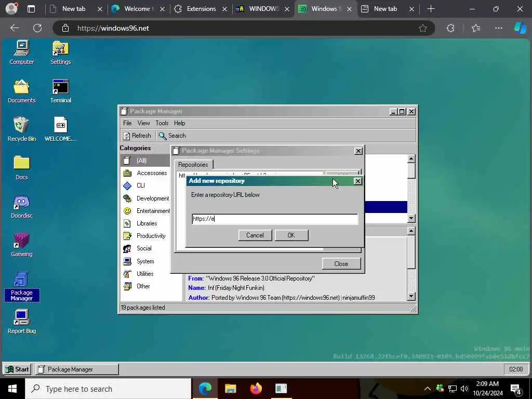Image resolution: width=532 pixels, height=399 pixels.
Task: Click the Windows Start button
Action: (x=12, y=389)
